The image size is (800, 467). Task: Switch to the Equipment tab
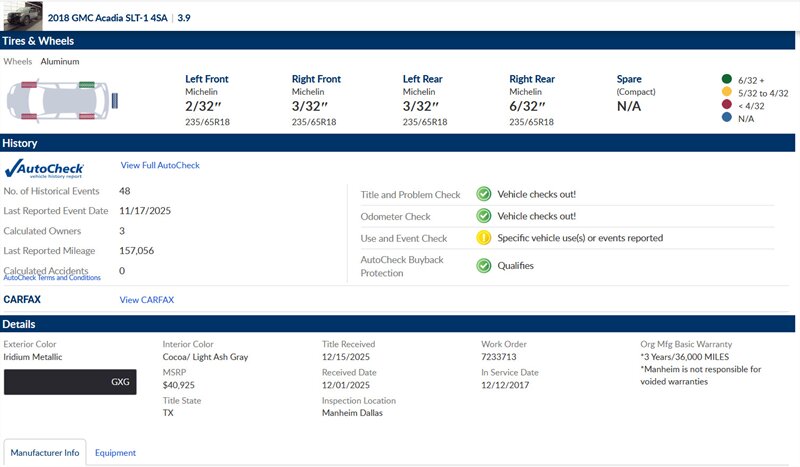[115, 453]
